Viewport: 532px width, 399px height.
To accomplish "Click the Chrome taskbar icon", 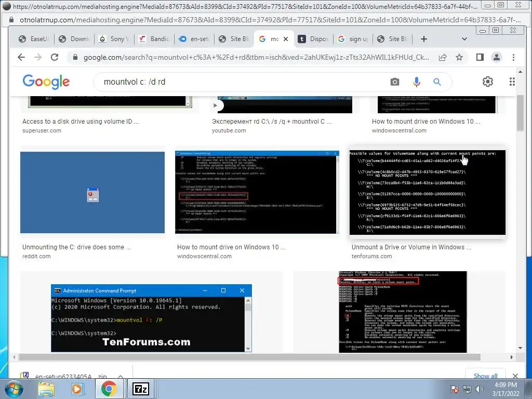I will tap(109, 389).
